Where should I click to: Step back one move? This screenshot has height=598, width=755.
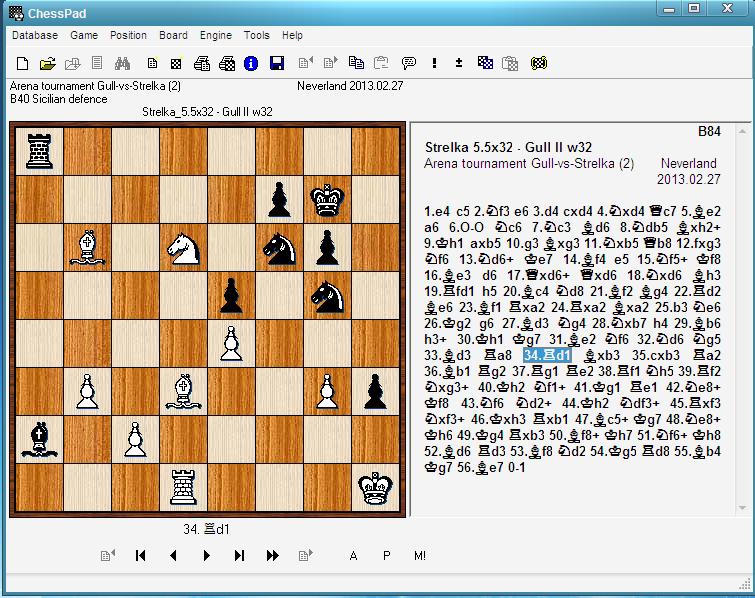click(x=174, y=556)
